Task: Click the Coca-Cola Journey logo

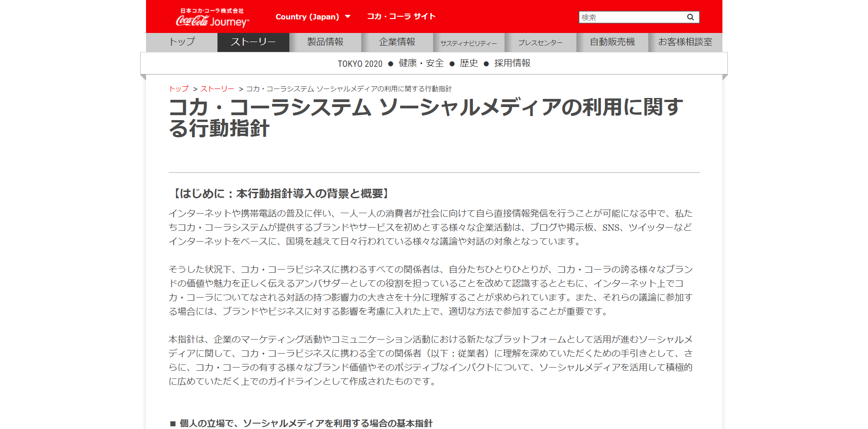Action: 212,18
